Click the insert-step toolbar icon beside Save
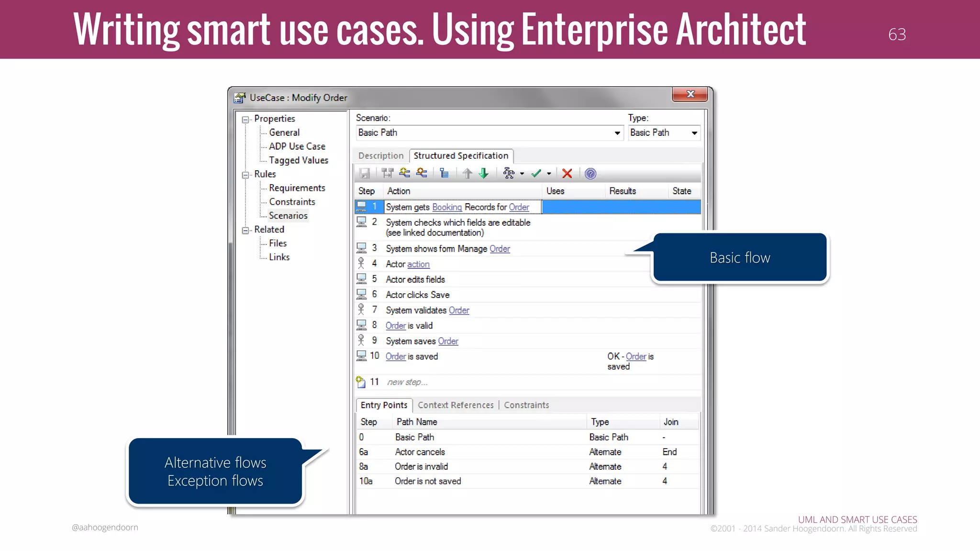980x551 pixels. point(388,174)
